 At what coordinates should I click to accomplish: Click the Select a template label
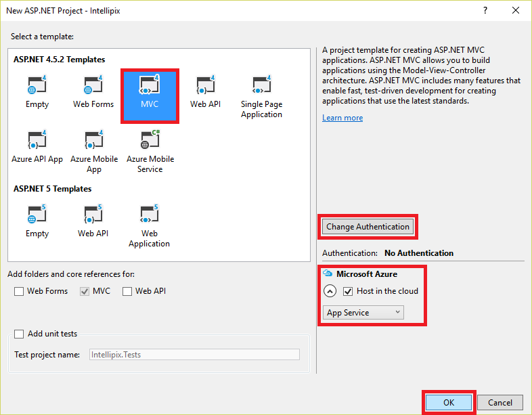point(42,37)
